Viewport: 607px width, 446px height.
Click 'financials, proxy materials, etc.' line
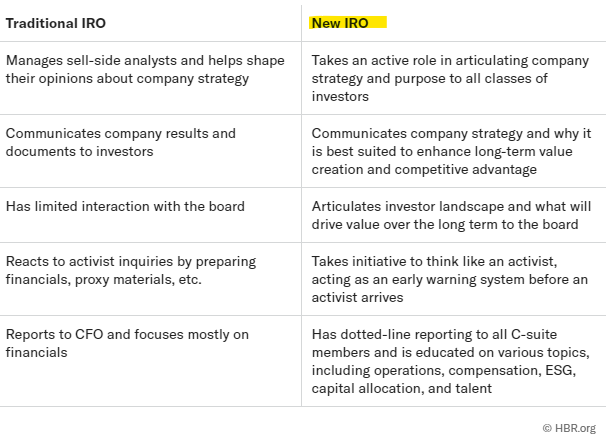coord(104,280)
